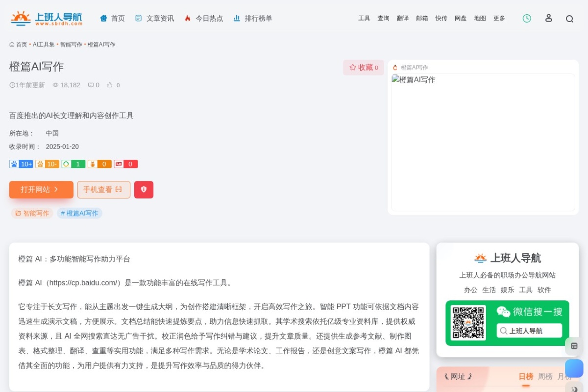Click the green clock icon in header

pyautogui.click(x=527, y=18)
